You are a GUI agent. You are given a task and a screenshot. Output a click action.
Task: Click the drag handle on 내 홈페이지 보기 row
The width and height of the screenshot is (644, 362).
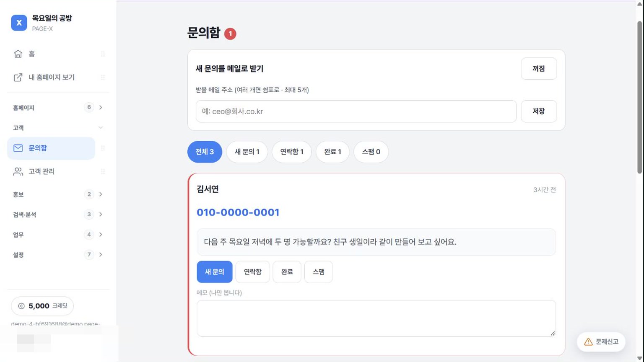point(103,78)
